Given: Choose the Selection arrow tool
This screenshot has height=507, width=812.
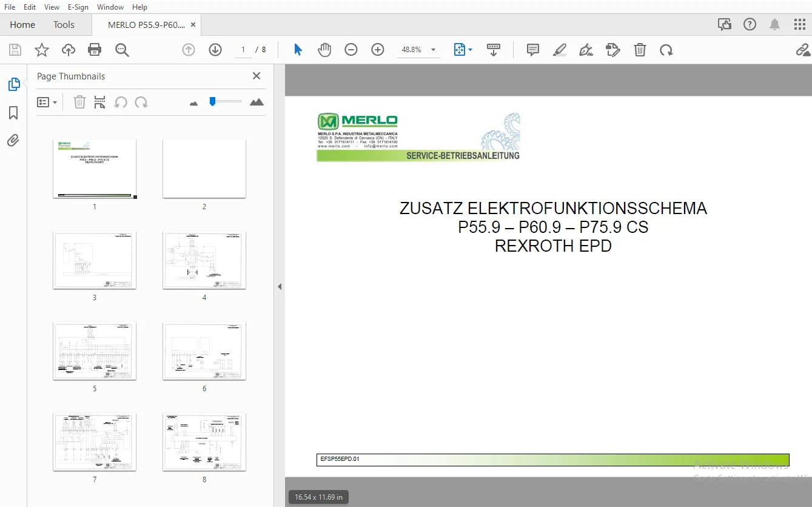Looking at the screenshot, I should click(x=298, y=50).
